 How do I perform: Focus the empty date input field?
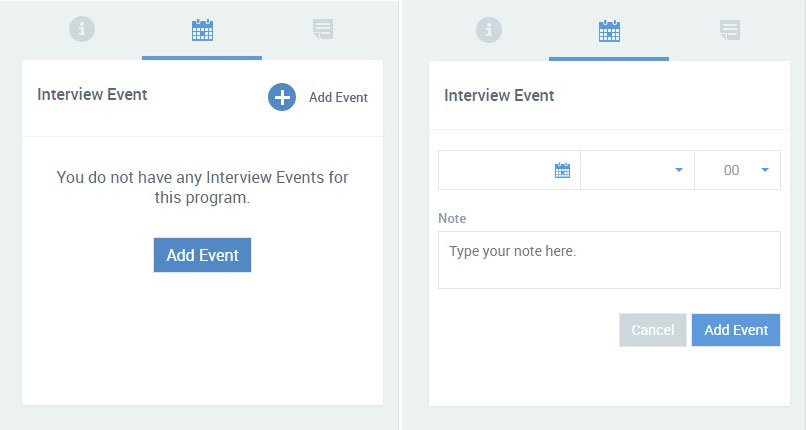pyautogui.click(x=509, y=170)
